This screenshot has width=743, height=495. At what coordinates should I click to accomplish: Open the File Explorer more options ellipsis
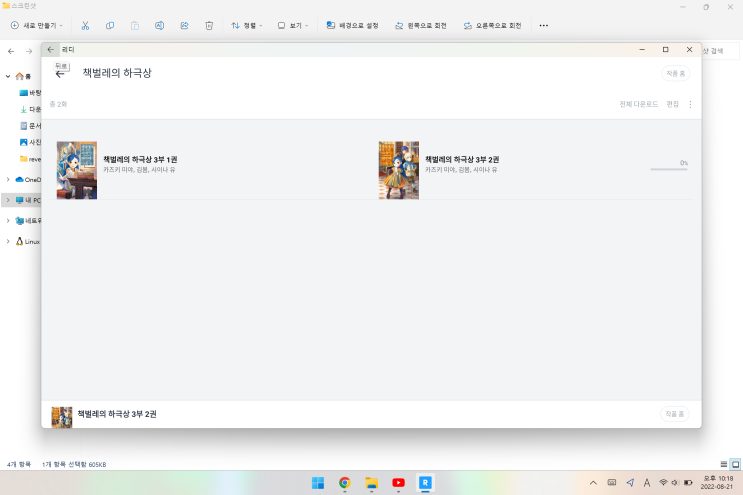click(544, 26)
